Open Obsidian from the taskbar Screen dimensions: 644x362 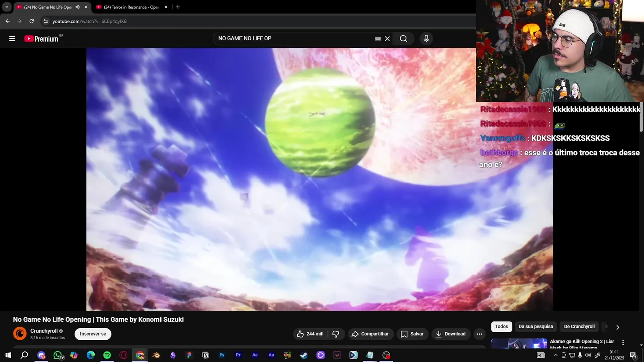(x=173, y=355)
